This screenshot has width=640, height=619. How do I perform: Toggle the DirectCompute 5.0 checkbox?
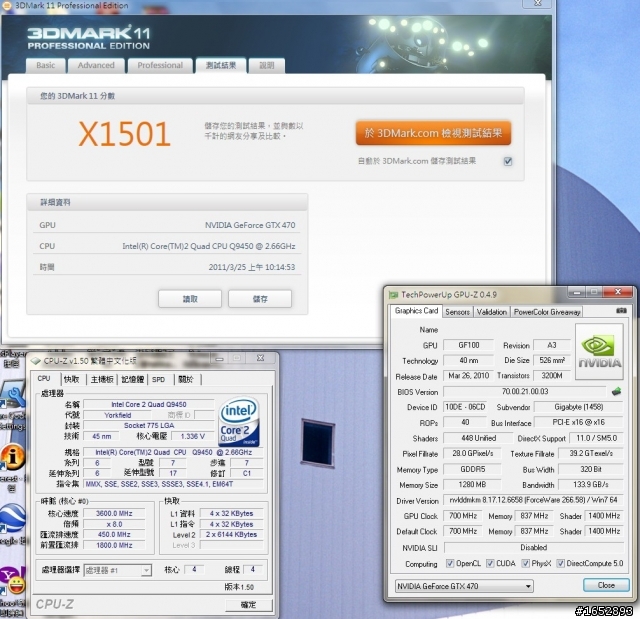[560, 564]
